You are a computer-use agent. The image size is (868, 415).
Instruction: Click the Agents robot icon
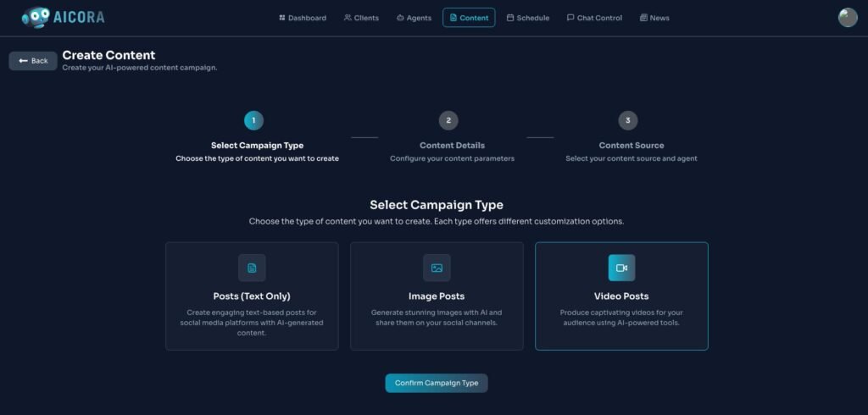tap(400, 18)
